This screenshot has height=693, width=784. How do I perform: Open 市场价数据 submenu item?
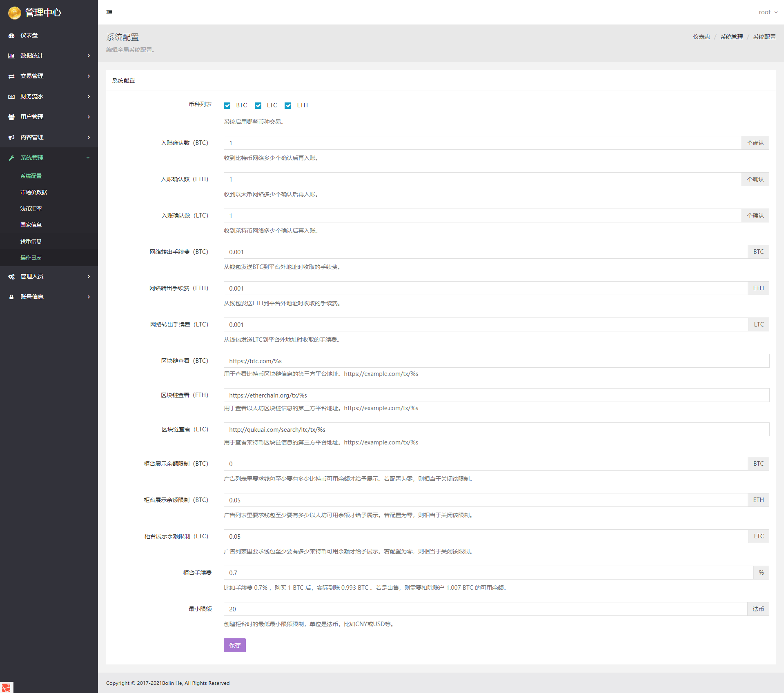33,192
